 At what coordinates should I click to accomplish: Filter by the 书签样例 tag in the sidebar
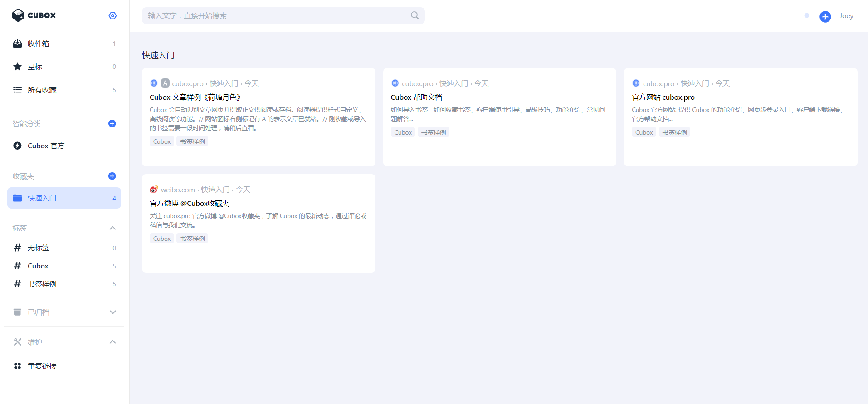click(64, 284)
